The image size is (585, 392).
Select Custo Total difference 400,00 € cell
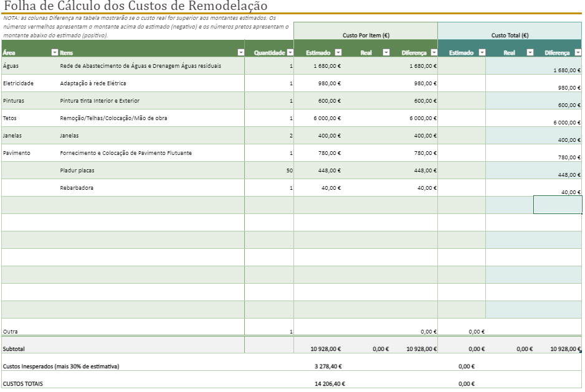pos(558,136)
